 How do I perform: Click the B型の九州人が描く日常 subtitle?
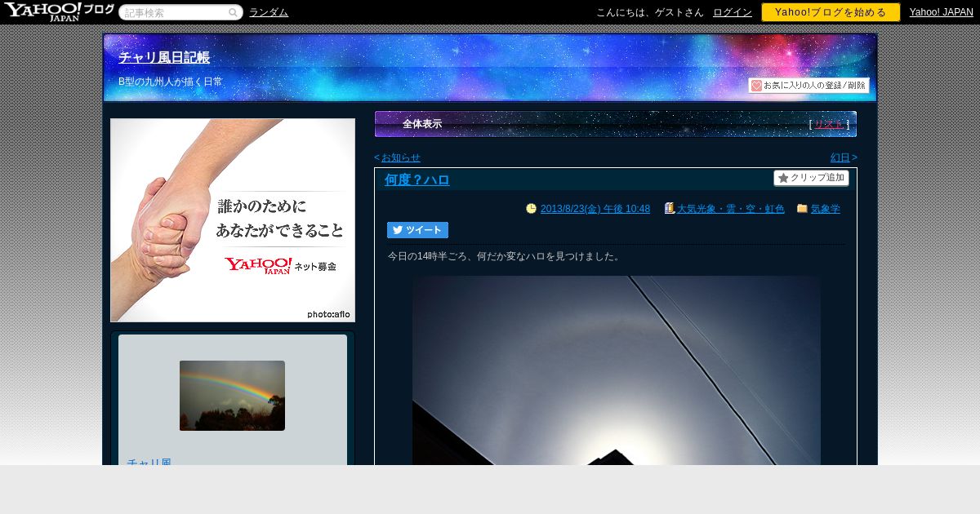click(x=170, y=82)
